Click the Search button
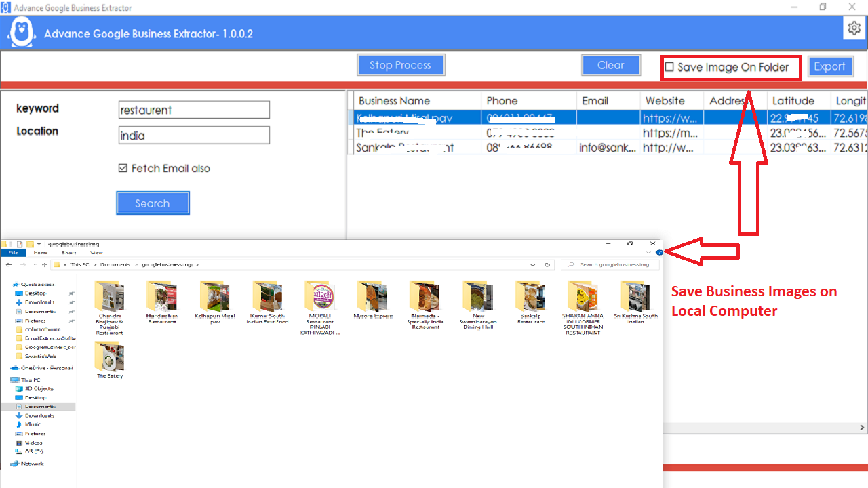Image resolution: width=868 pixels, height=488 pixels. [153, 203]
